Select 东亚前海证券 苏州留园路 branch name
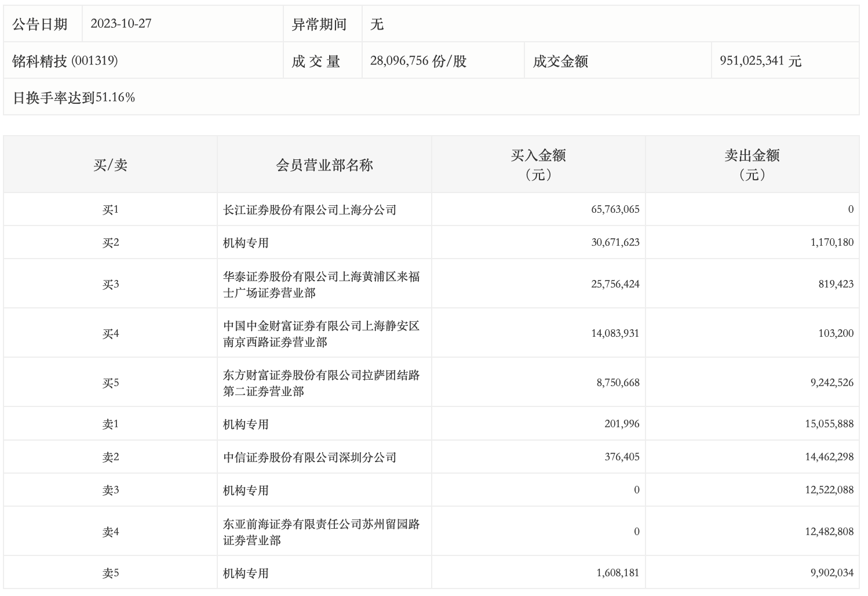Screen dimensions: 868x596 click(321, 532)
